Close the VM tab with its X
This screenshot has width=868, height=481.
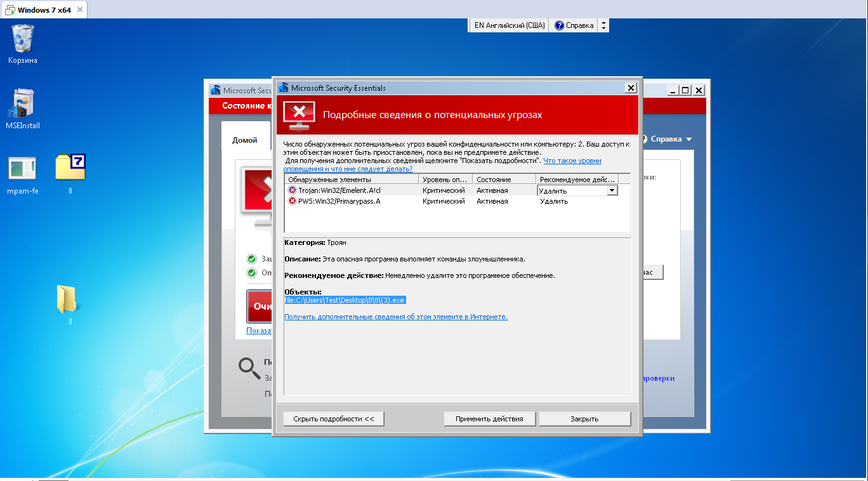tap(79, 10)
